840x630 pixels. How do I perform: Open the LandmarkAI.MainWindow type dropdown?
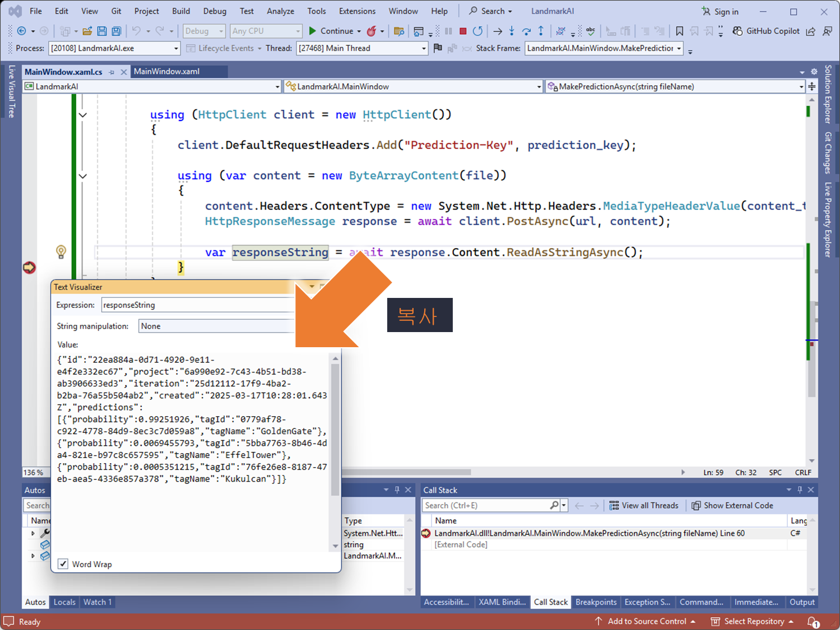point(539,86)
